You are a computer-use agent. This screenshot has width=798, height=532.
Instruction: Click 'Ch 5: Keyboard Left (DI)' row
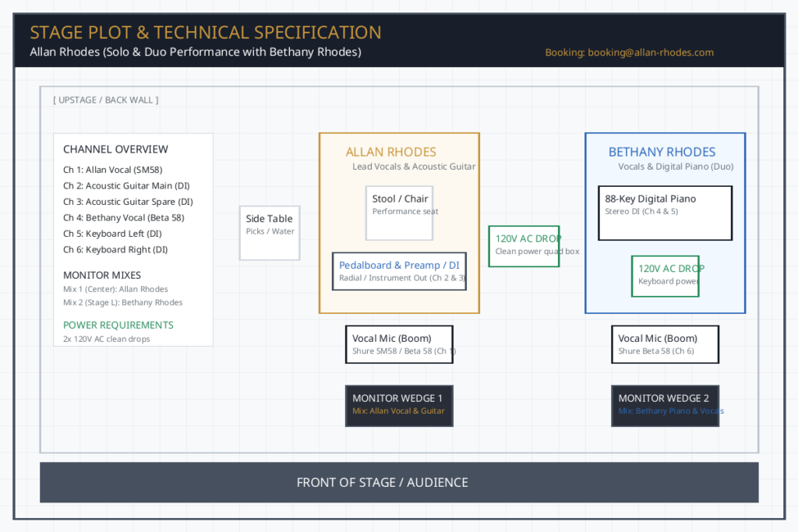tap(112, 234)
